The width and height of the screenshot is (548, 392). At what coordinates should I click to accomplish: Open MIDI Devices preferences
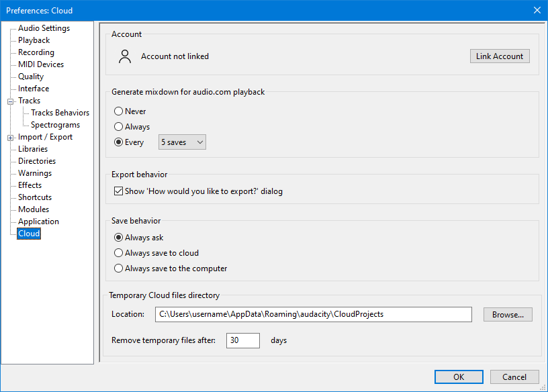(41, 64)
